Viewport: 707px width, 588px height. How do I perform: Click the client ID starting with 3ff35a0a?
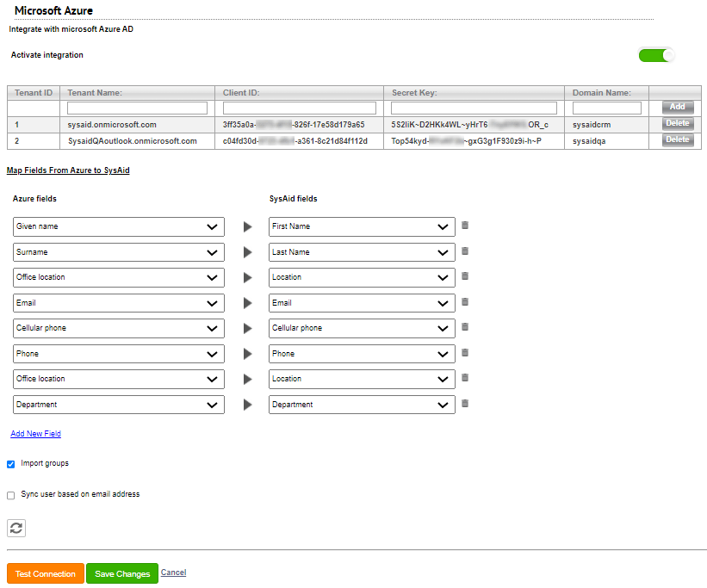tap(294, 125)
